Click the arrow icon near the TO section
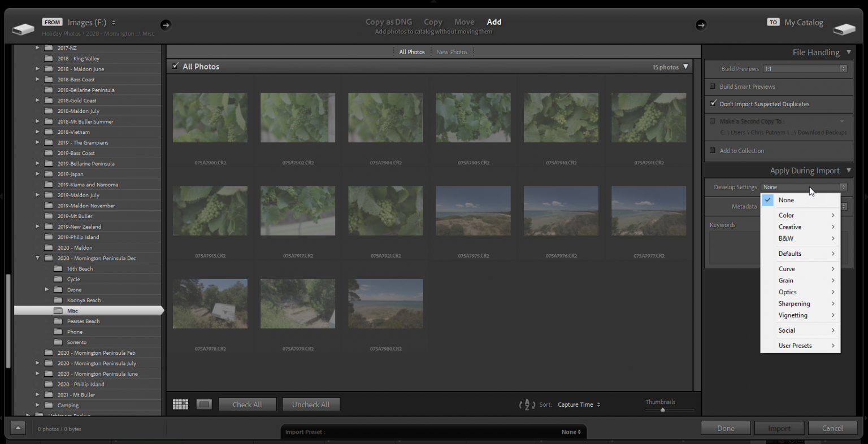Screen dimensions: 868x444 [x=701, y=25]
